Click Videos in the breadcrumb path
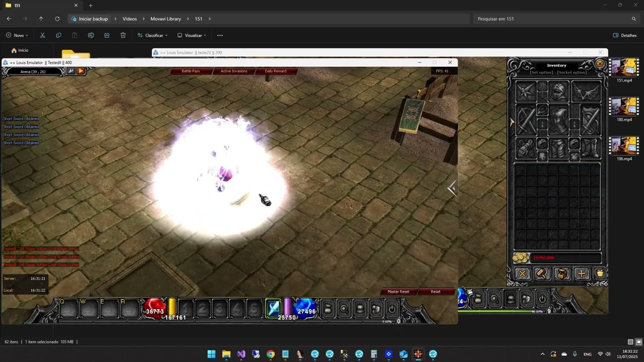This screenshot has height=362, width=644. [130, 19]
